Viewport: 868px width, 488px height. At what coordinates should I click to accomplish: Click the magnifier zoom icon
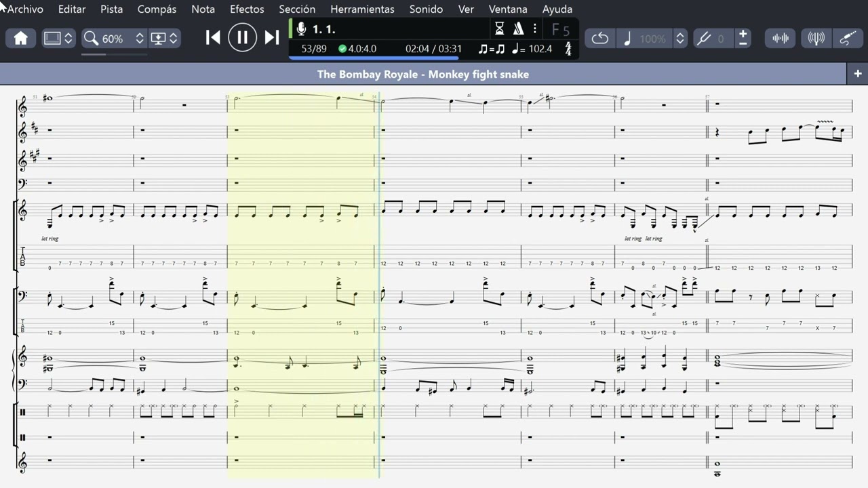tap(91, 39)
